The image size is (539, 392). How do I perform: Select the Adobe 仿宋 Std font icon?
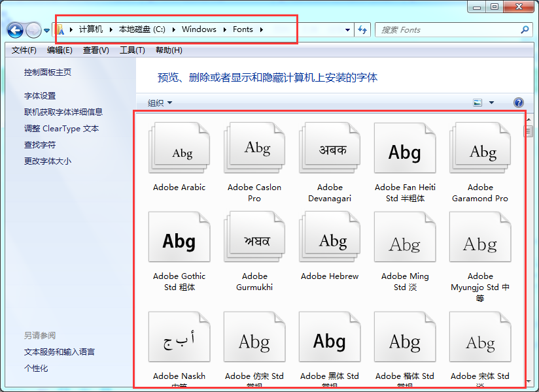click(x=254, y=336)
